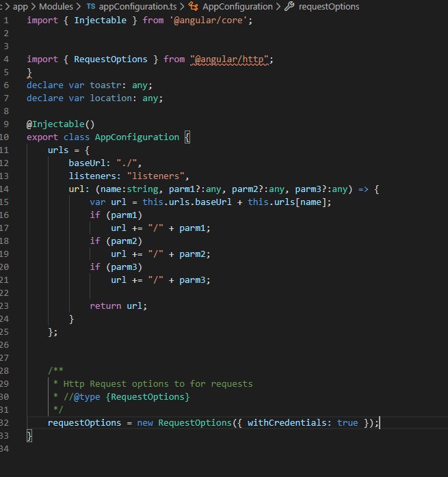The image size is (448, 477).
Task: Select the requestOptions breadcrumb entry
Action: coord(329,6)
